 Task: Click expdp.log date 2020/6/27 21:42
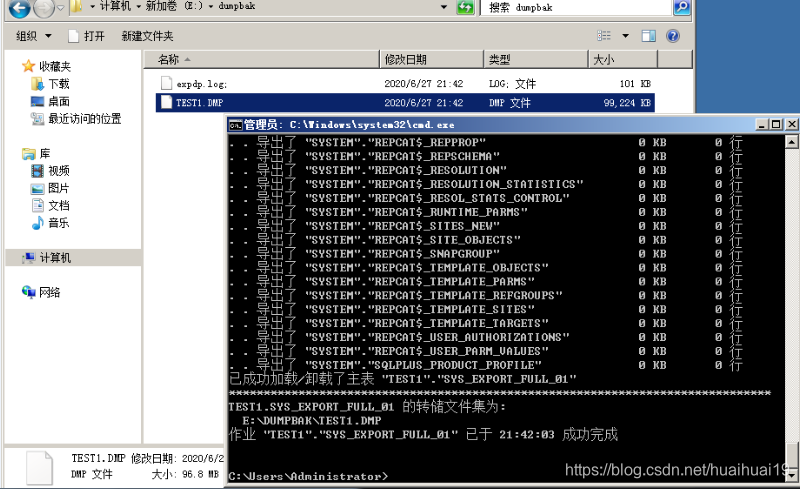pos(423,84)
